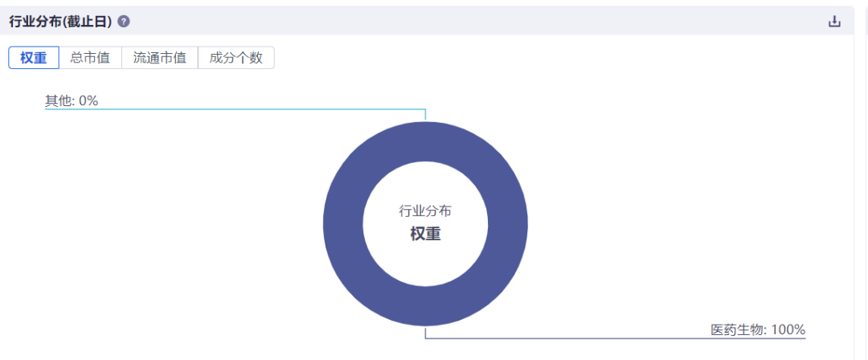Show the 成分个数 view tab

[235, 58]
